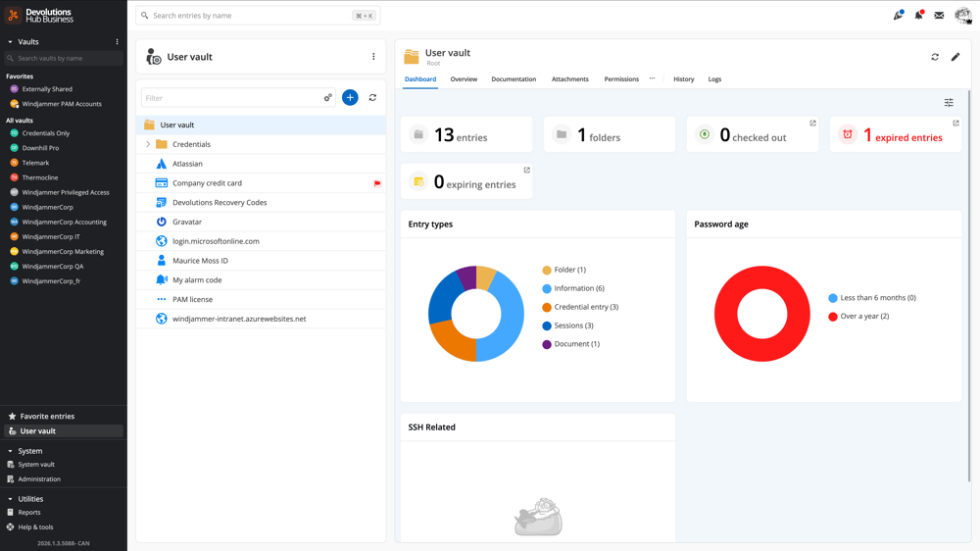980x551 pixels.
Task: Click the Maurice Moss ID person icon
Action: coord(162,261)
